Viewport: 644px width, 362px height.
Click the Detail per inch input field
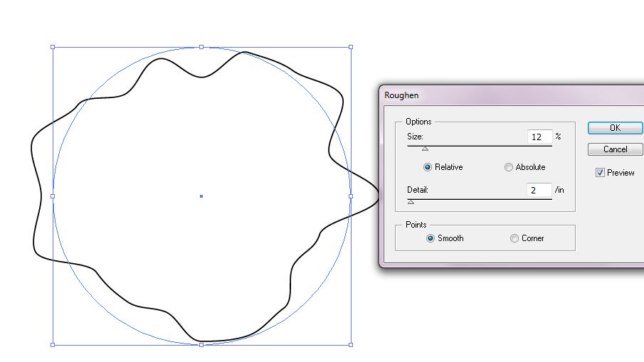click(x=539, y=190)
